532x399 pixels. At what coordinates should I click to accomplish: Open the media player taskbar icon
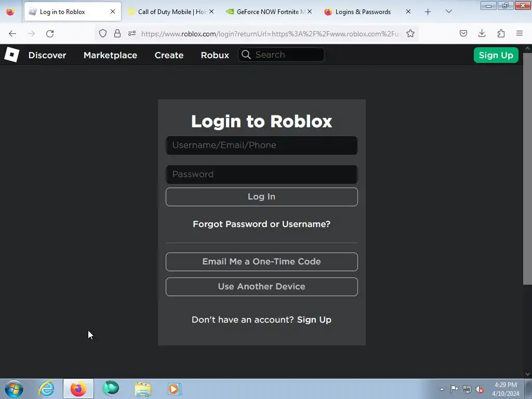[x=175, y=389]
